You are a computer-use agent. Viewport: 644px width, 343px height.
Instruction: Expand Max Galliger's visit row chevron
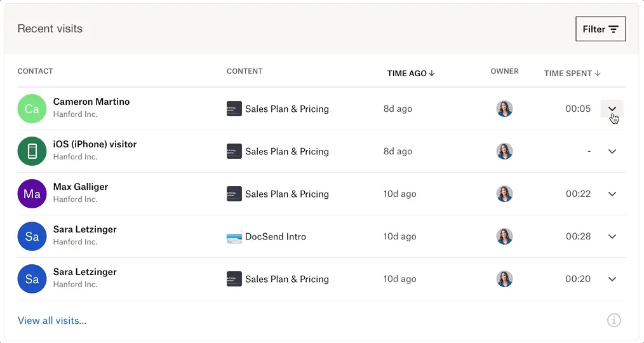pos(612,194)
